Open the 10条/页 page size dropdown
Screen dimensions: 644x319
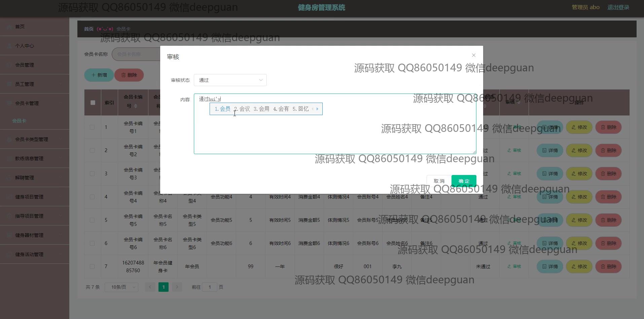(x=121, y=287)
